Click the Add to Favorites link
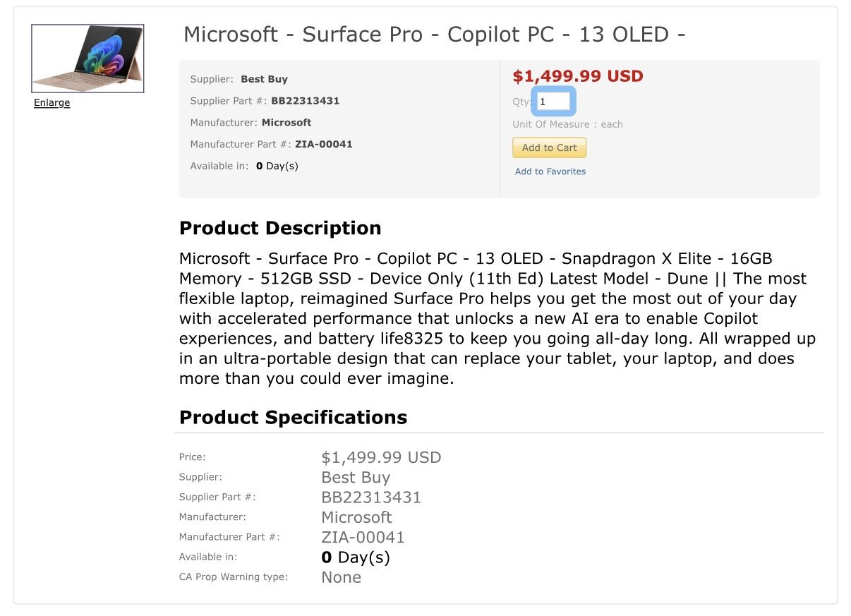 (550, 171)
